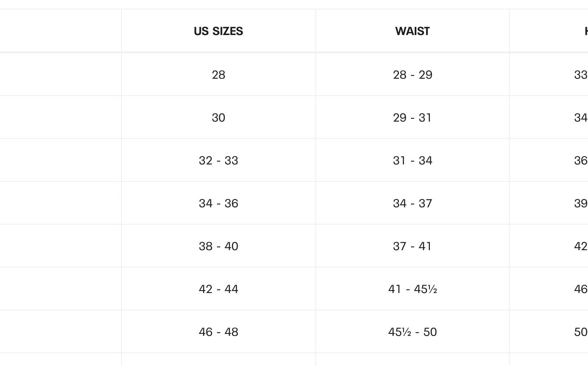Click the partially visible hip value 50
588x366 pixels.
(581, 332)
